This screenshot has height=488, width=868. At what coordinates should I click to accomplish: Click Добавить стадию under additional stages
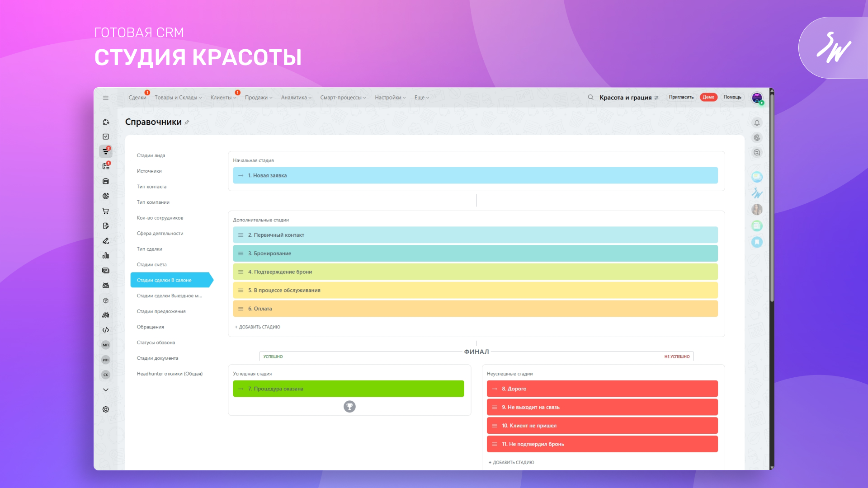[x=258, y=327]
